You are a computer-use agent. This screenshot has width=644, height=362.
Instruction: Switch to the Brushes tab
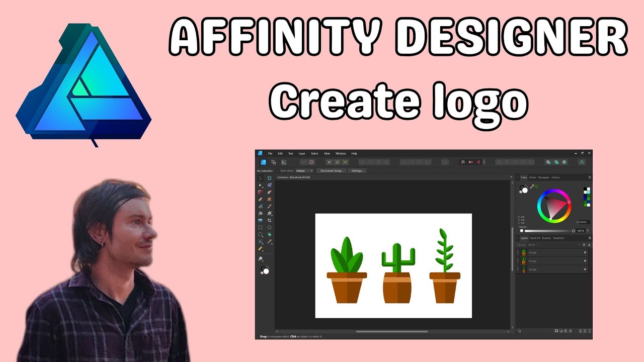546,238
